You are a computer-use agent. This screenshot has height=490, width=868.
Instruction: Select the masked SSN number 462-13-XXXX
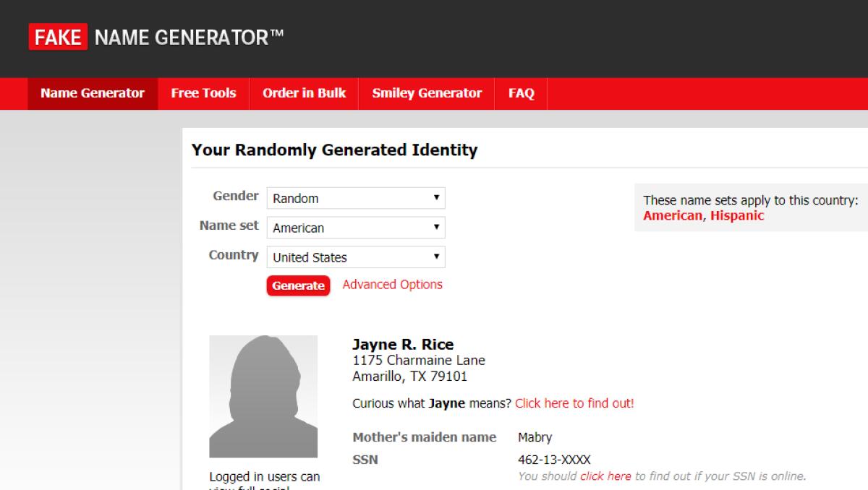pyautogui.click(x=553, y=460)
